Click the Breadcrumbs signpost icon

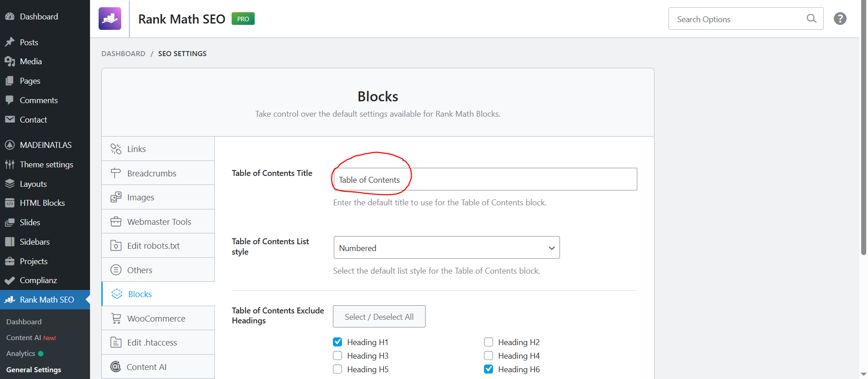point(116,173)
